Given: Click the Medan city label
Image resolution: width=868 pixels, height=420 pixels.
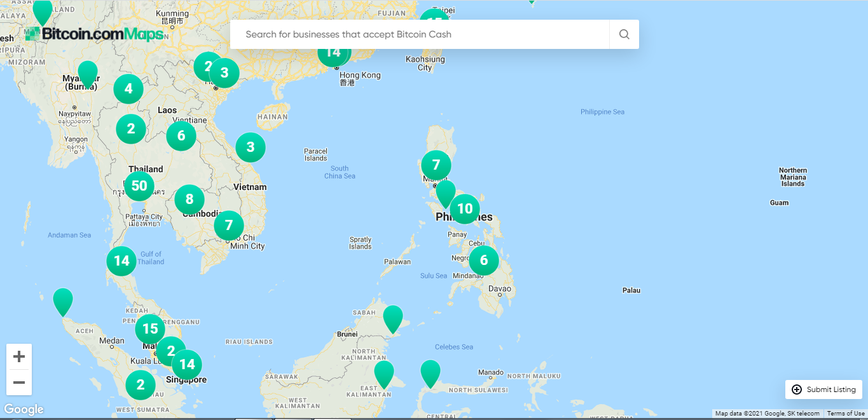Looking at the screenshot, I should click(x=112, y=341).
